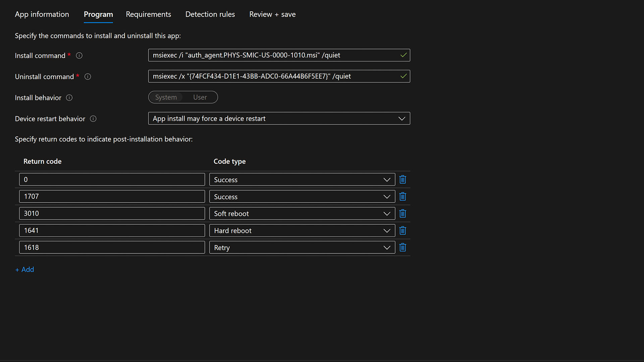
Task: Remove the 1618 Retry row
Action: (x=402, y=247)
